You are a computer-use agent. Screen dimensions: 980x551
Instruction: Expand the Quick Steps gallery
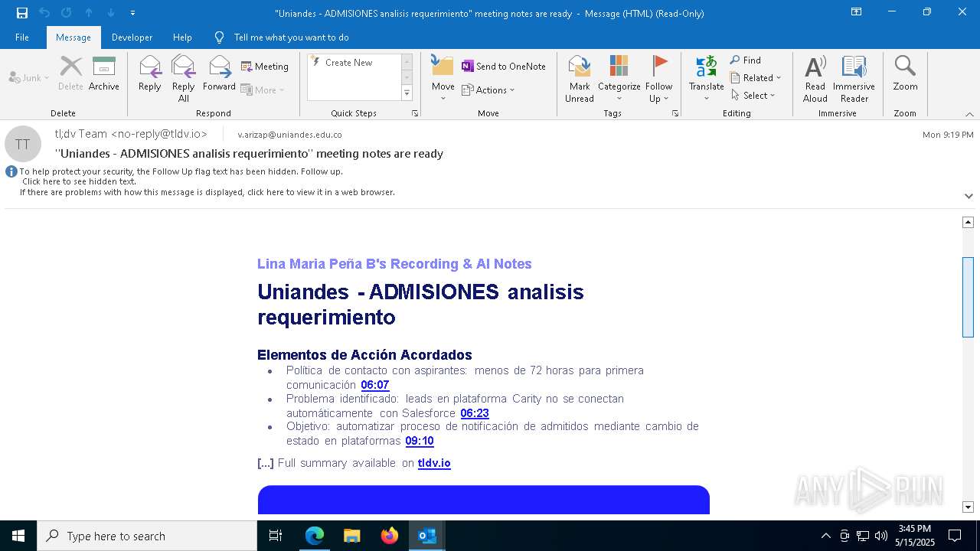click(x=407, y=93)
